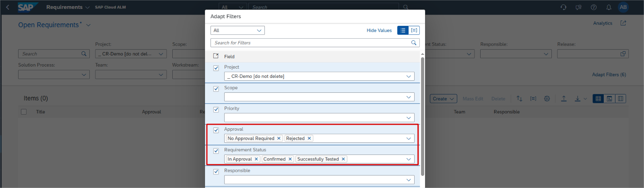
Task: Click the Hide Values link
Action: [x=379, y=30]
